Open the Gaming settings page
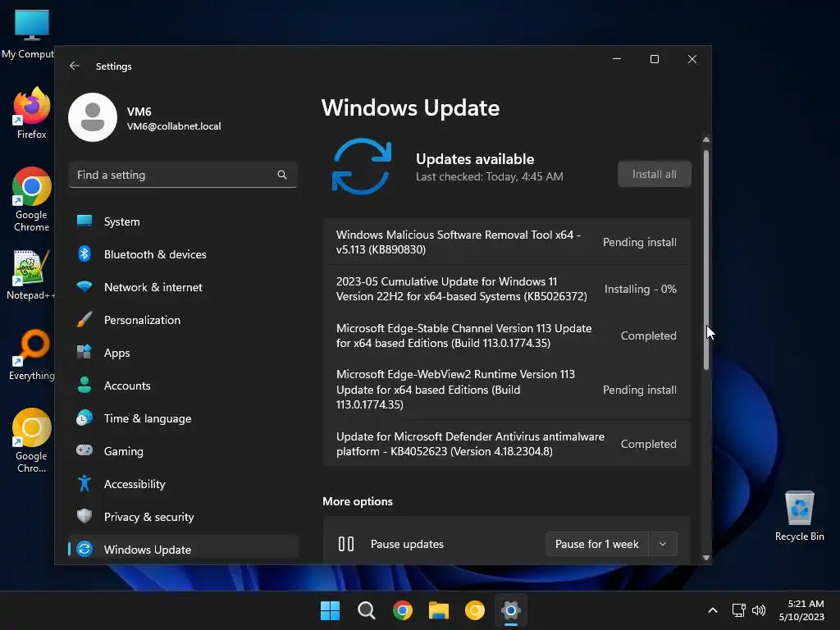Viewport: 840px width, 630px height. pos(183,451)
